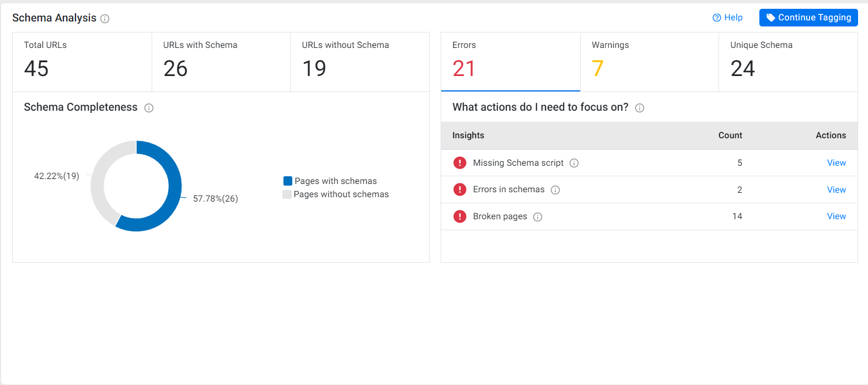868x385 pixels.
Task: Click red alert icon for Errors in schemas
Action: point(460,189)
